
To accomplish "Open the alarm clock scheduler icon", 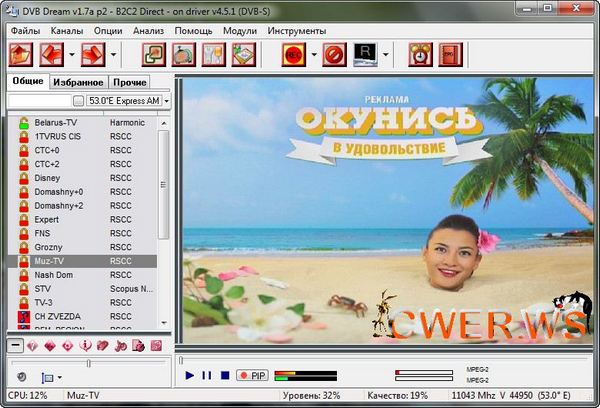I will click(x=420, y=53).
